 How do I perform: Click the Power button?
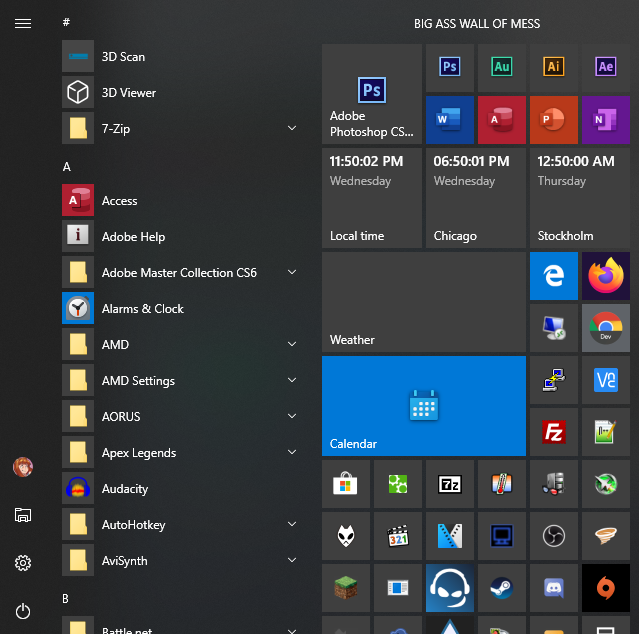tap(23, 611)
